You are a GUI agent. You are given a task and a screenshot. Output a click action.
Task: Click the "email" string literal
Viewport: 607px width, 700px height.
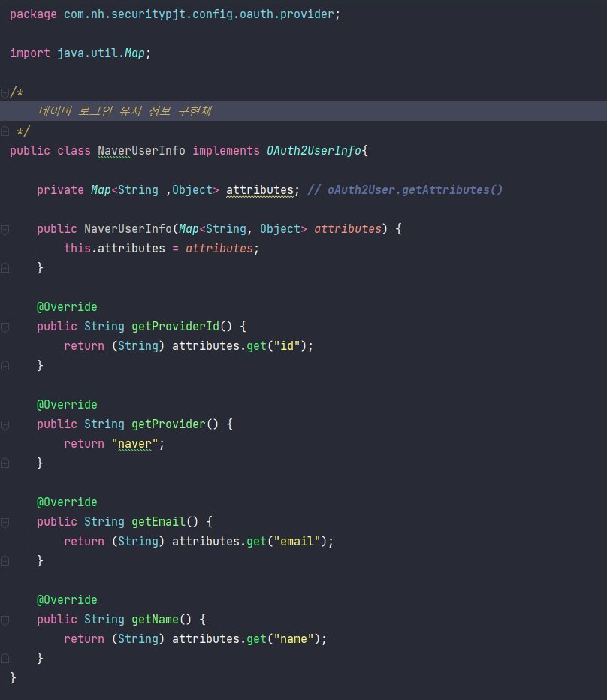pos(297,541)
